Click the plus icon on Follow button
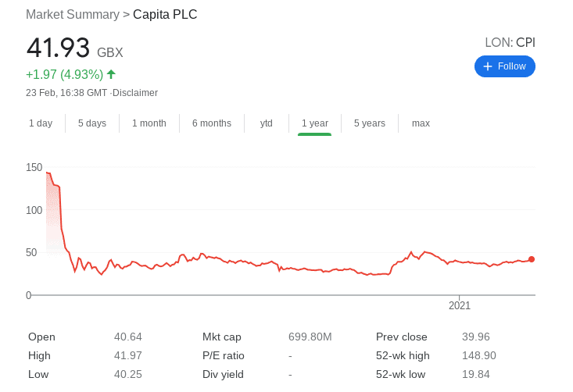Viewport: 573px width, 392px height. 488,66
